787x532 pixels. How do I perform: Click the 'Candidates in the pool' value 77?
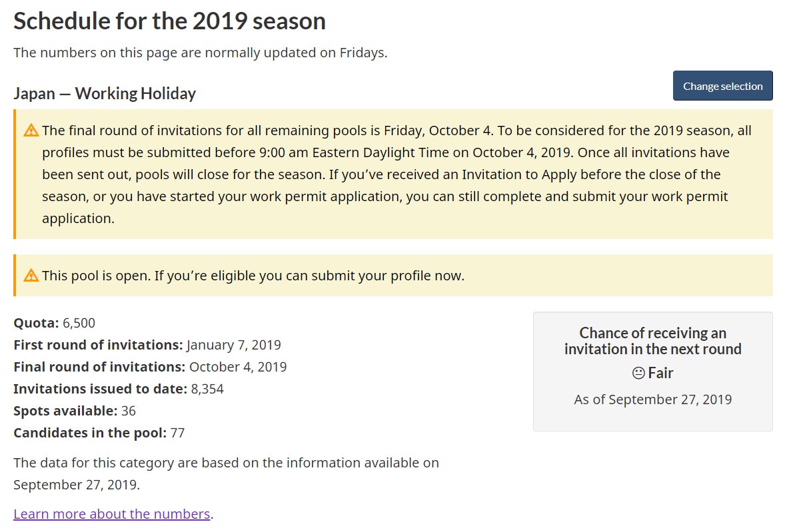(178, 433)
